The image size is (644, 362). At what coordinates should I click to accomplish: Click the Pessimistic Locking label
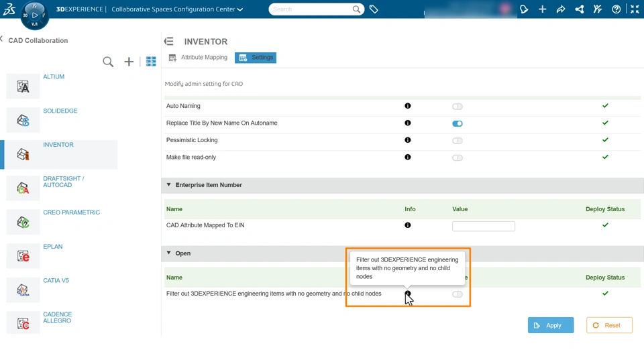[192, 140]
